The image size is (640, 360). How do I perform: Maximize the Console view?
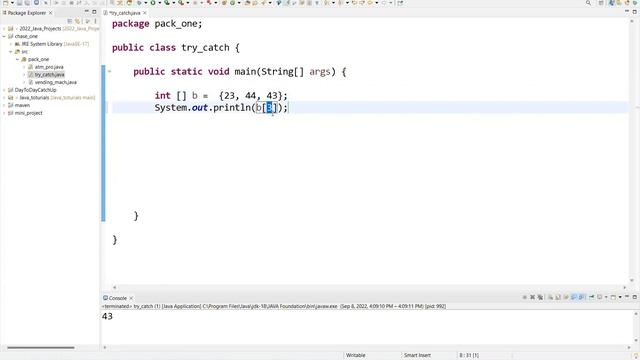[x=635, y=297]
